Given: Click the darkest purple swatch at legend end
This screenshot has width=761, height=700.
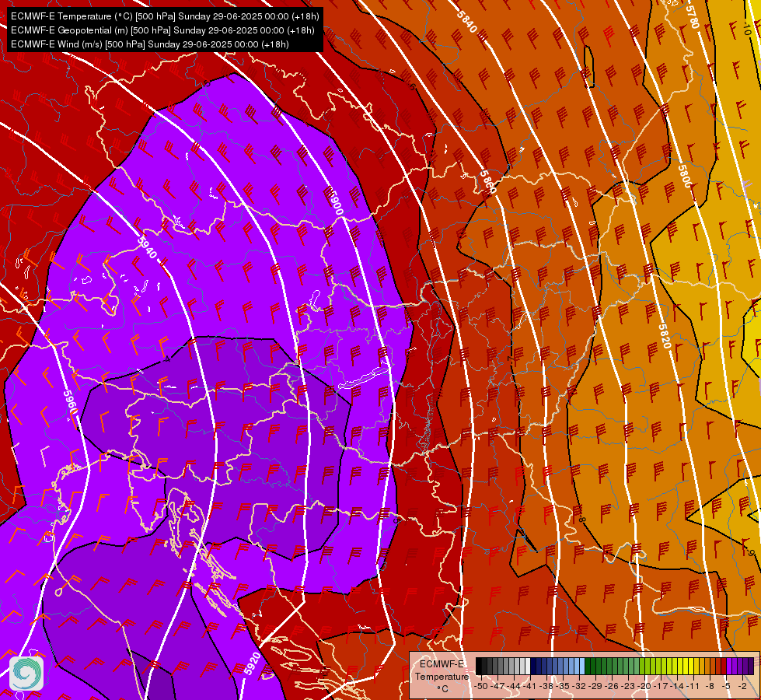Looking at the screenshot, I should 751,666.
